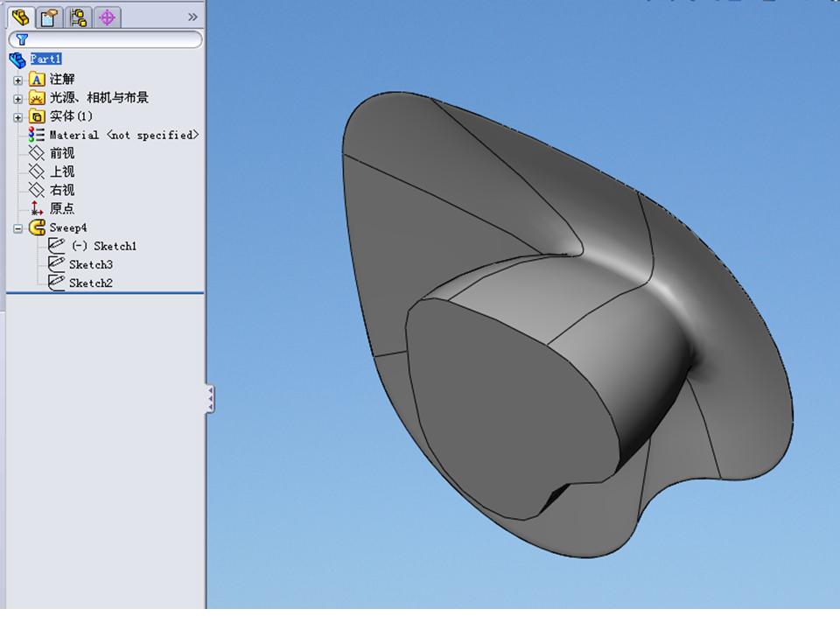Click the Sketch3 sketch icon
The image size is (840, 630).
56,263
